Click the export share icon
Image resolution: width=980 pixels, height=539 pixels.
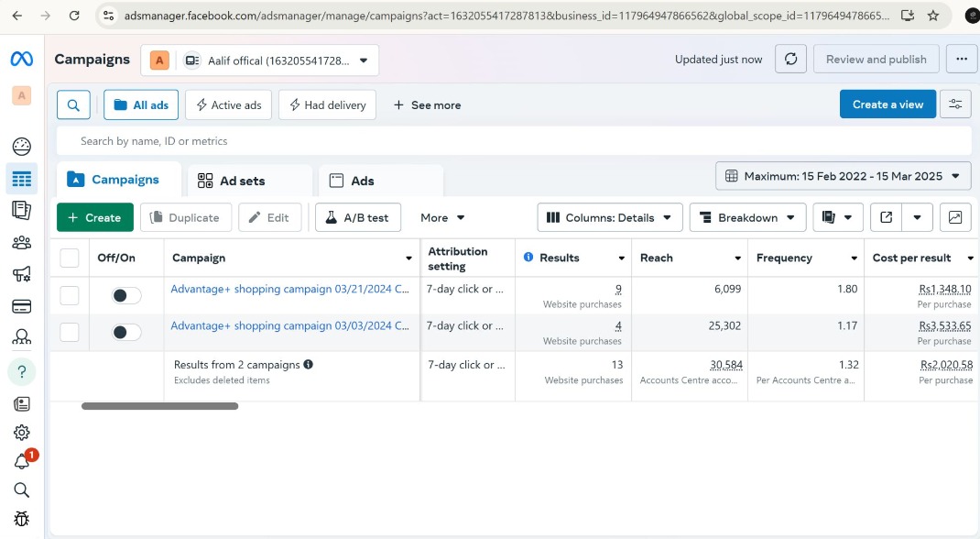point(886,217)
